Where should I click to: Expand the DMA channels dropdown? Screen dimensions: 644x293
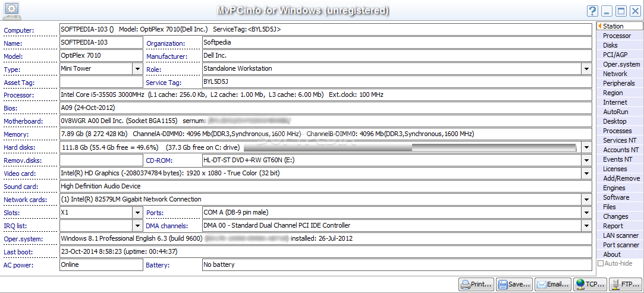(x=586, y=226)
